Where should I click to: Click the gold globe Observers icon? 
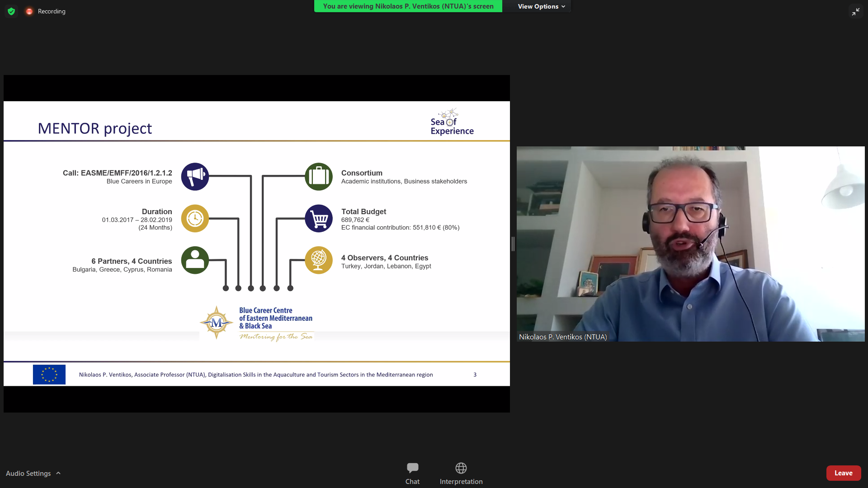pos(319,260)
